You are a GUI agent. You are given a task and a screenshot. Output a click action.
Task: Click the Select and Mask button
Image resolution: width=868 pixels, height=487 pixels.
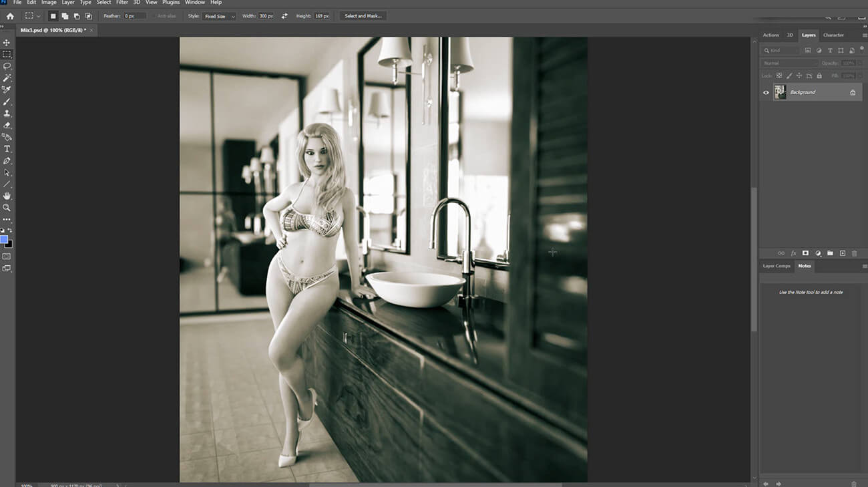tap(363, 16)
